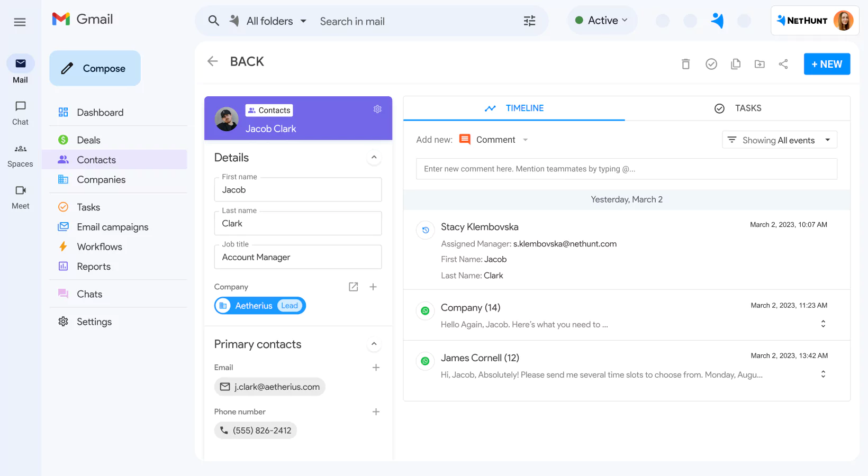
Task: Open the Showing All events filter dropdown
Action: click(x=779, y=140)
